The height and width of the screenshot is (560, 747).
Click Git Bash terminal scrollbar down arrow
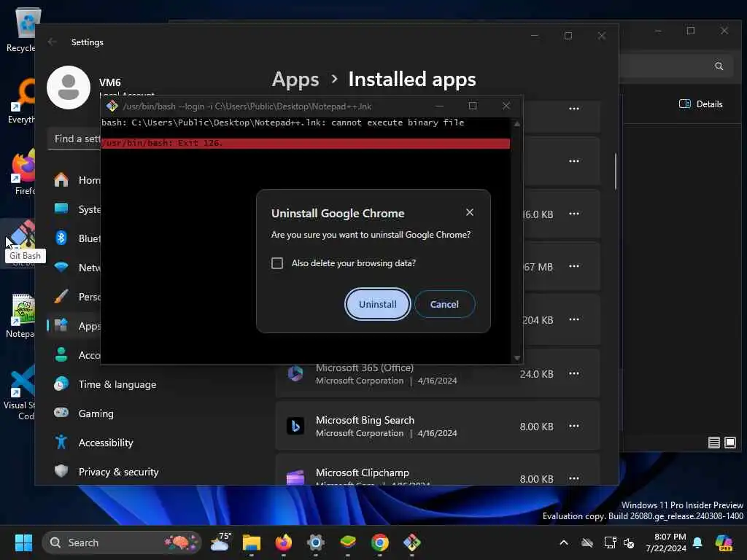(x=517, y=358)
